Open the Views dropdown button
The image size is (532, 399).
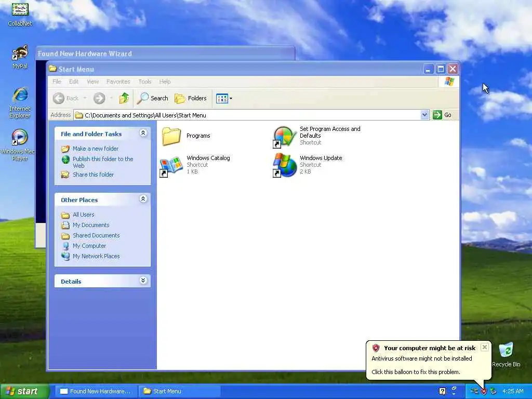[224, 98]
